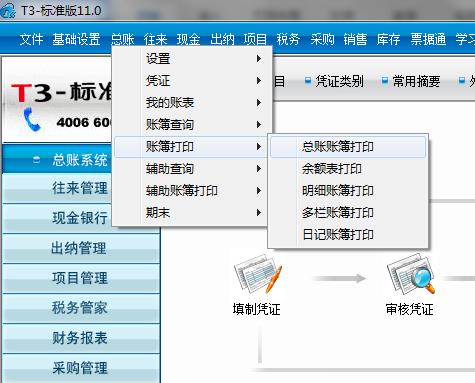Open the 票据通 menu

pos(428,39)
